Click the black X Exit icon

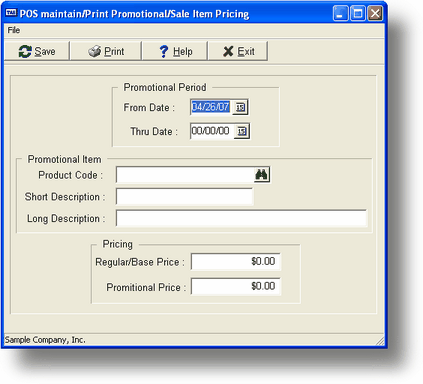pyautogui.click(x=228, y=51)
